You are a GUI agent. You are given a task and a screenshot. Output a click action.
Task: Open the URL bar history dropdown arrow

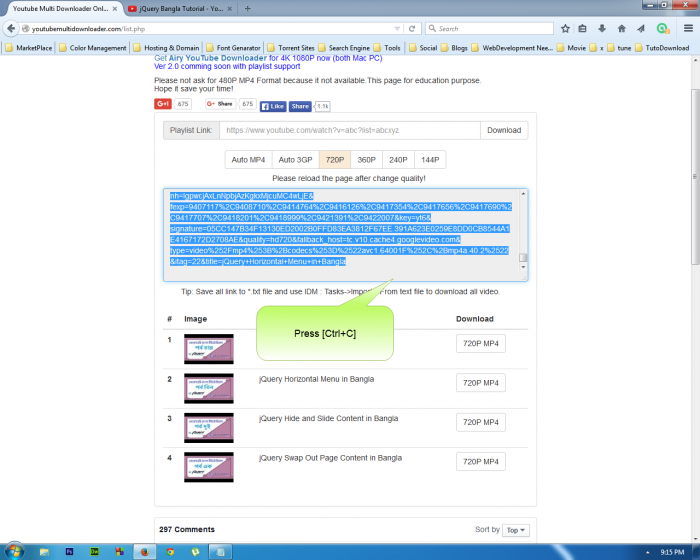click(397, 29)
